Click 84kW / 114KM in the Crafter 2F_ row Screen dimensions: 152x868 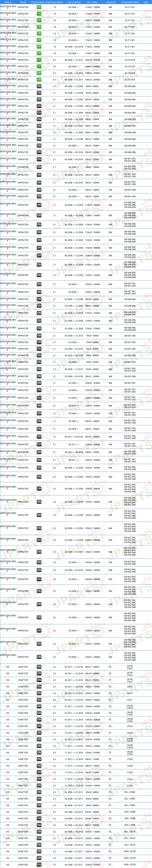92,772
